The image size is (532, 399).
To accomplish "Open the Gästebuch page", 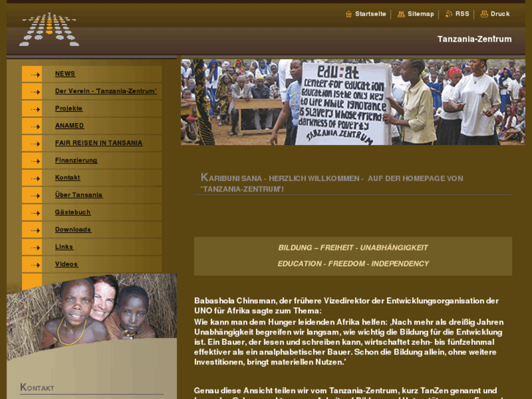I will coord(72,212).
